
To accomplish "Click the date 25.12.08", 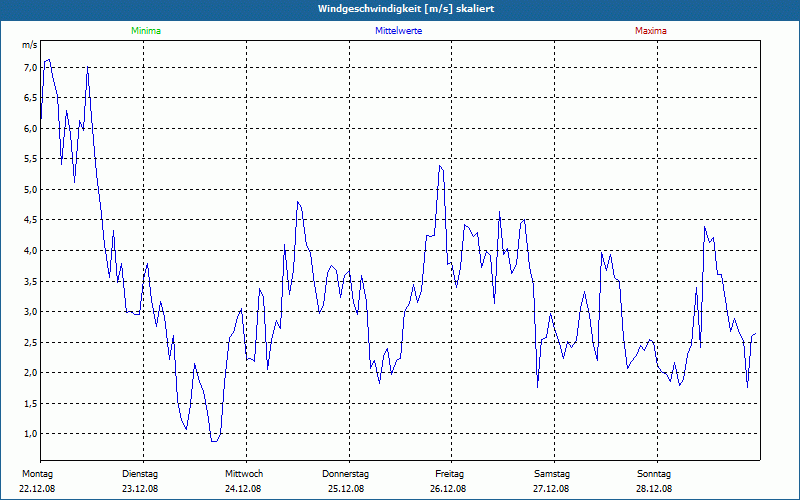I will pyautogui.click(x=346, y=489).
